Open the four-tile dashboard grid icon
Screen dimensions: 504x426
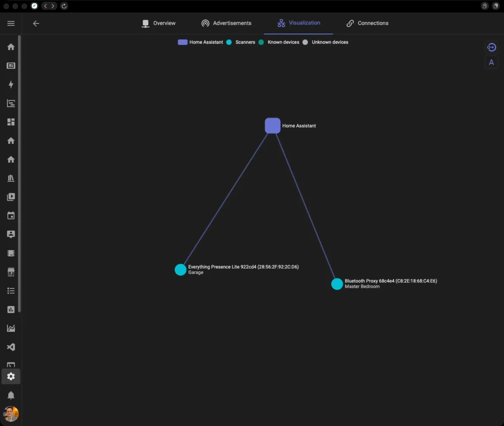11,122
